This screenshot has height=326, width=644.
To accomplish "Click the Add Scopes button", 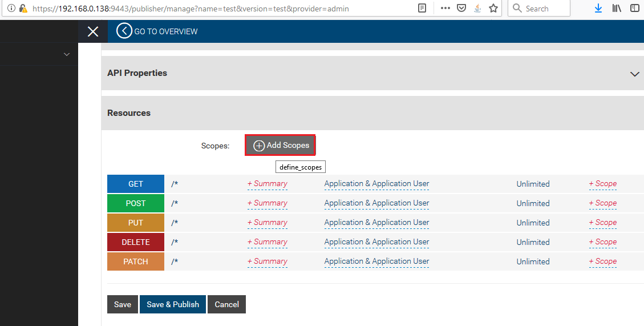I will (x=280, y=146).
